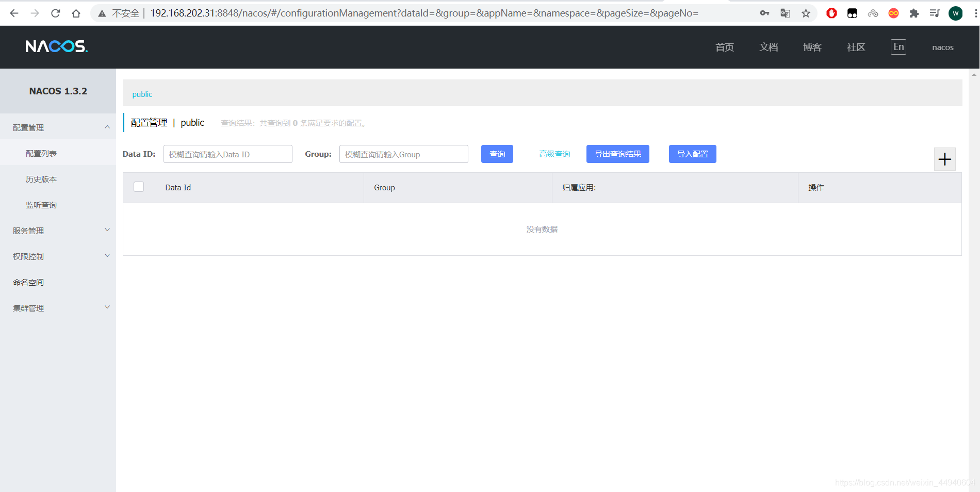Click 导出查询结果 button
This screenshot has height=492, width=980.
click(617, 154)
